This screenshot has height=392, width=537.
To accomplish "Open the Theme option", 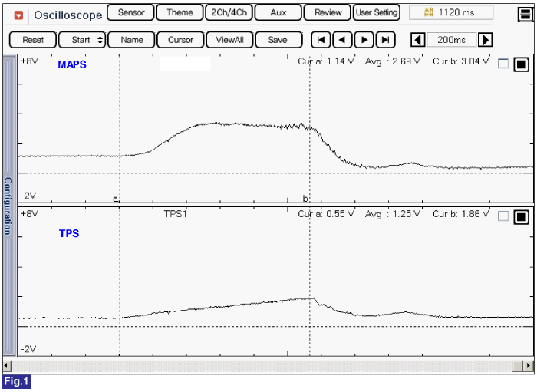I will 180,13.
